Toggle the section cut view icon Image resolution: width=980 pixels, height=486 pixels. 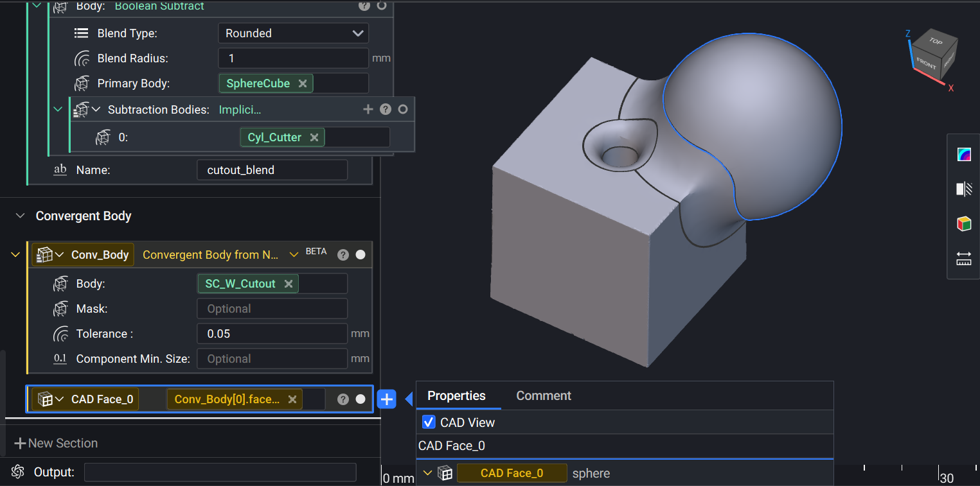click(x=963, y=189)
